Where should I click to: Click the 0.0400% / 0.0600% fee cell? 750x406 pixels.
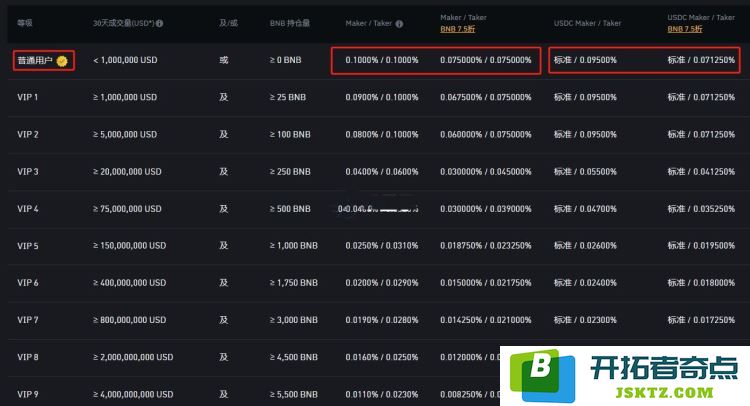[382, 172]
